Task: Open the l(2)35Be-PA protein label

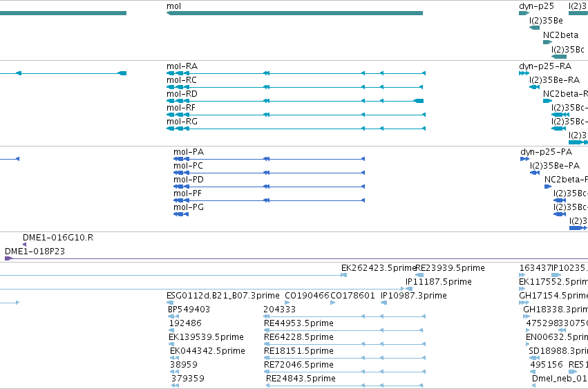Action: [555, 166]
